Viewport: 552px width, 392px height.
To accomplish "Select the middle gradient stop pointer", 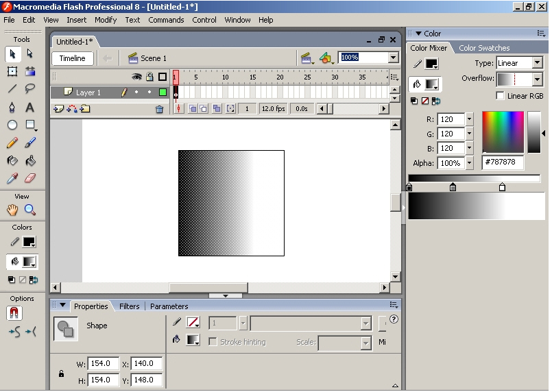I will 453,187.
